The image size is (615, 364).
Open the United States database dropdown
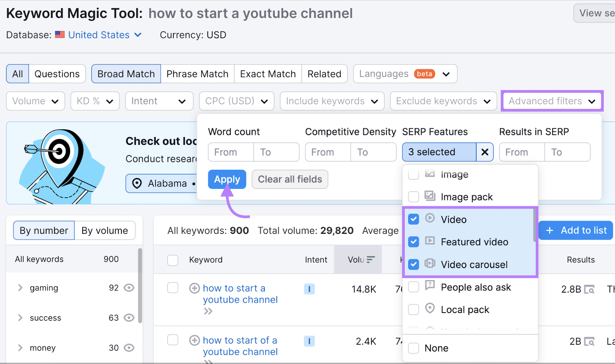tap(105, 35)
